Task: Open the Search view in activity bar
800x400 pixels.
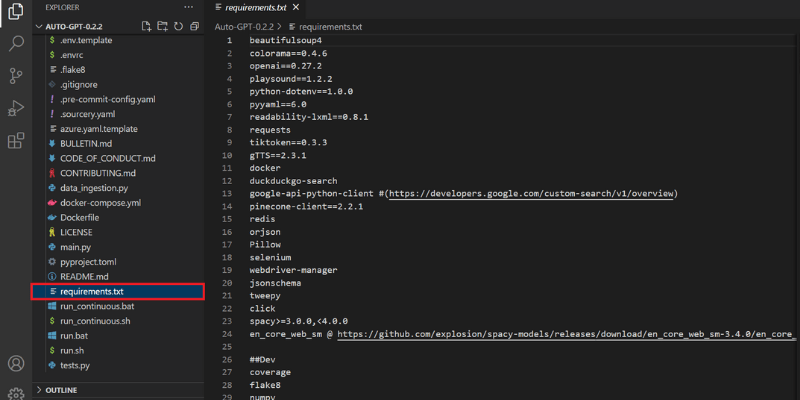Action: 16,44
